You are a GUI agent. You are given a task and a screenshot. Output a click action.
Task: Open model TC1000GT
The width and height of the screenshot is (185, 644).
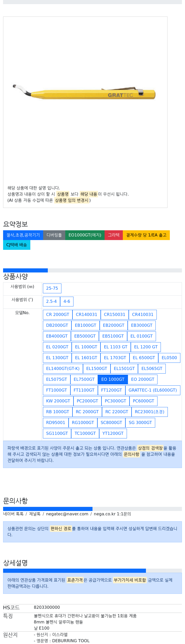[85, 434]
